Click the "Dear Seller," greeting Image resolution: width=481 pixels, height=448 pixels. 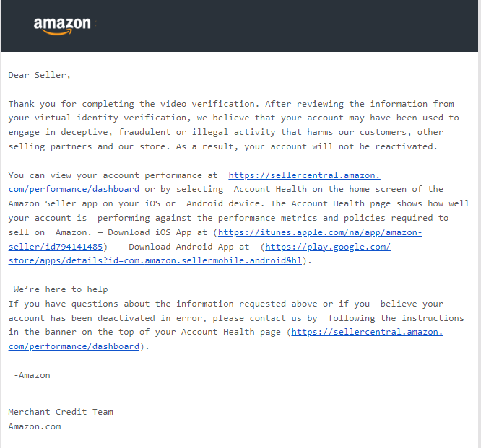(x=39, y=75)
